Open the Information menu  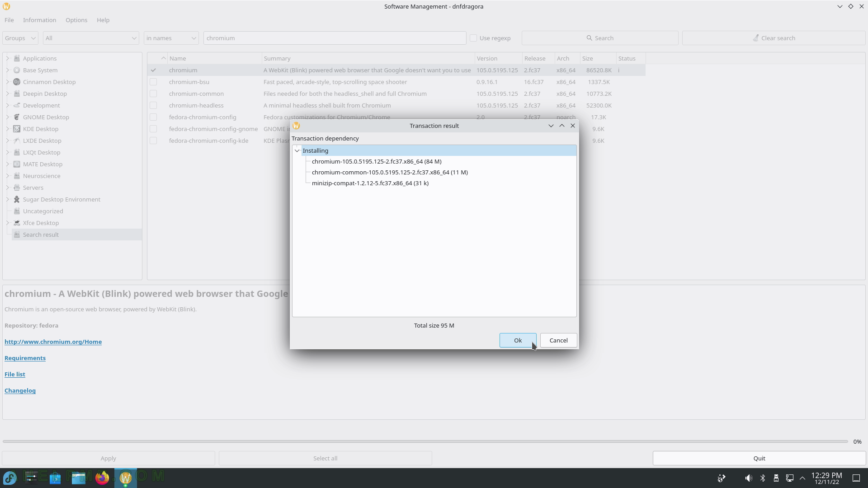pyautogui.click(x=40, y=20)
